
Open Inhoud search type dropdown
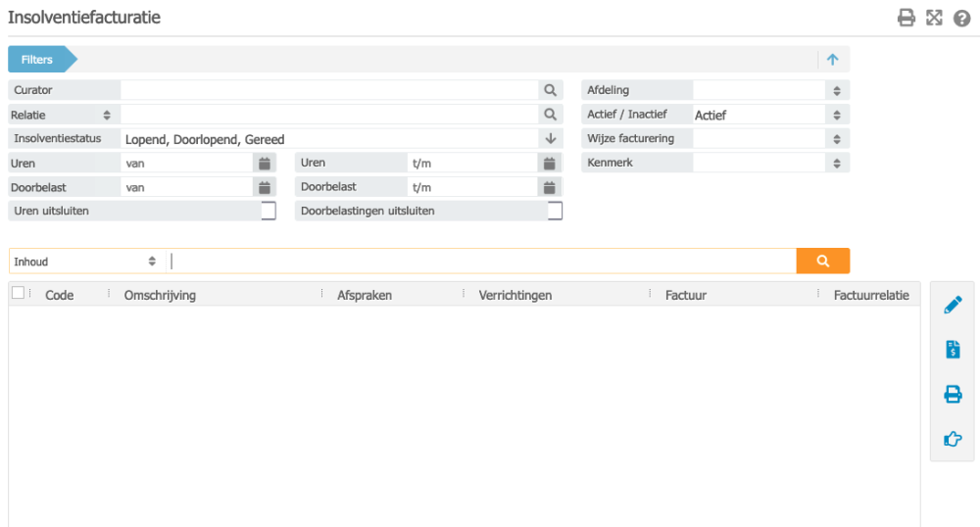(x=87, y=262)
